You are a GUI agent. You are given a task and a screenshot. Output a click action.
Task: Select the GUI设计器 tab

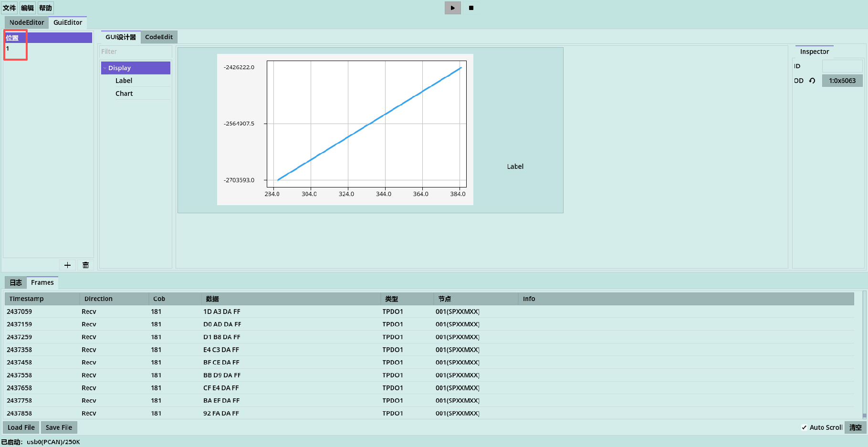[121, 37]
